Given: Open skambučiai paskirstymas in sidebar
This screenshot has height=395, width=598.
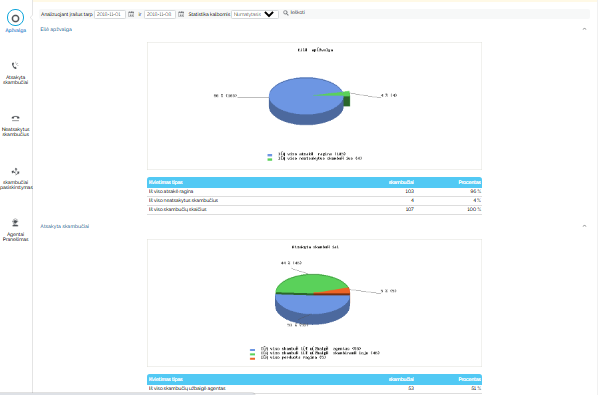Looking at the screenshot, I should pyautogui.click(x=15, y=178).
